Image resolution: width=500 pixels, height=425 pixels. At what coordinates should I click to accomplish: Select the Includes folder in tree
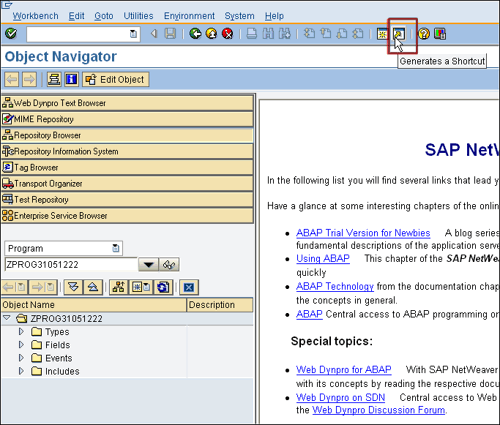(x=55, y=371)
